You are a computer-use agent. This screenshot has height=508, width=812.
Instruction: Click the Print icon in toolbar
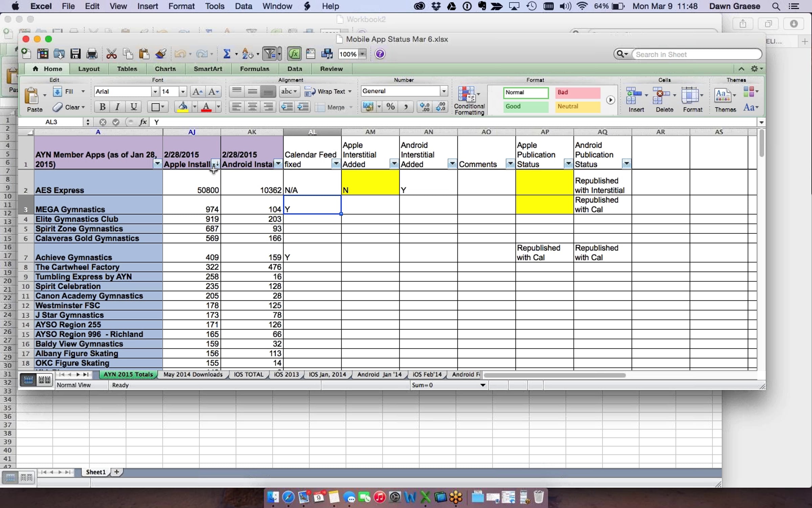tap(92, 54)
